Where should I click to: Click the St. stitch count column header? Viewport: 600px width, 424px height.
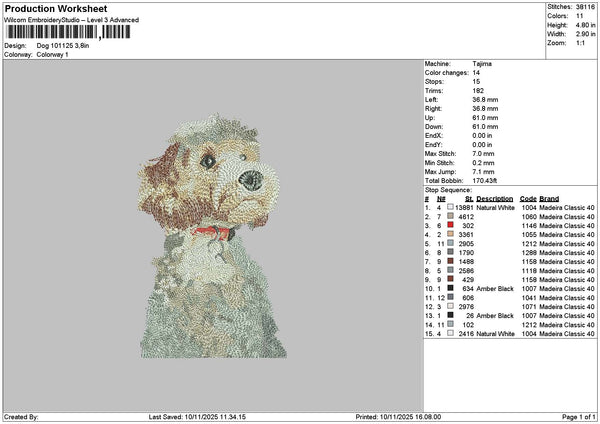coord(470,199)
